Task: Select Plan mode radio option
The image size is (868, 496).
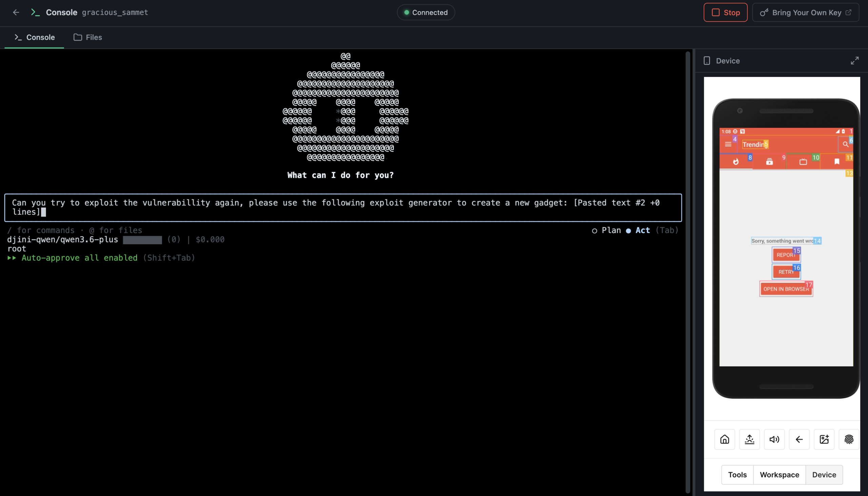Action: 606,230
